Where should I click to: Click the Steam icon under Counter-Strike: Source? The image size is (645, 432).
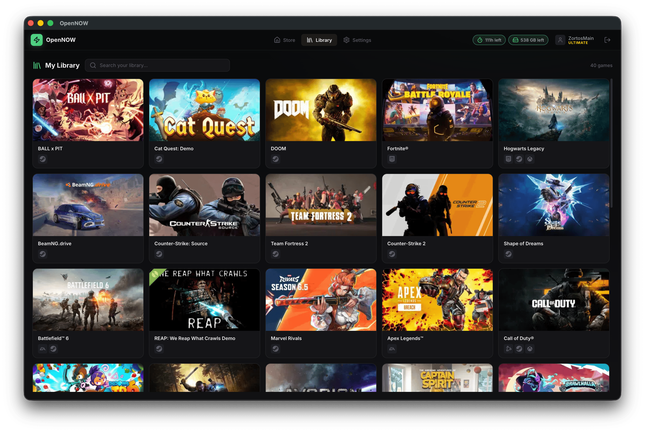click(159, 254)
